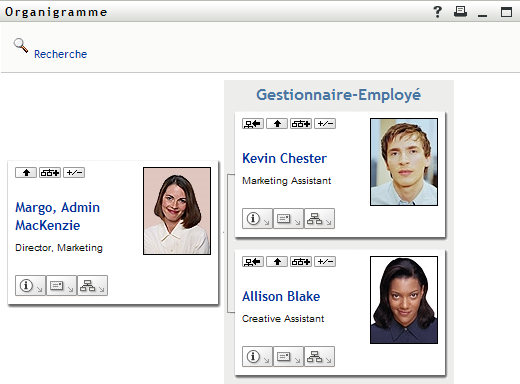
Task: Click the magnifying glass search icon
Action: [21, 46]
